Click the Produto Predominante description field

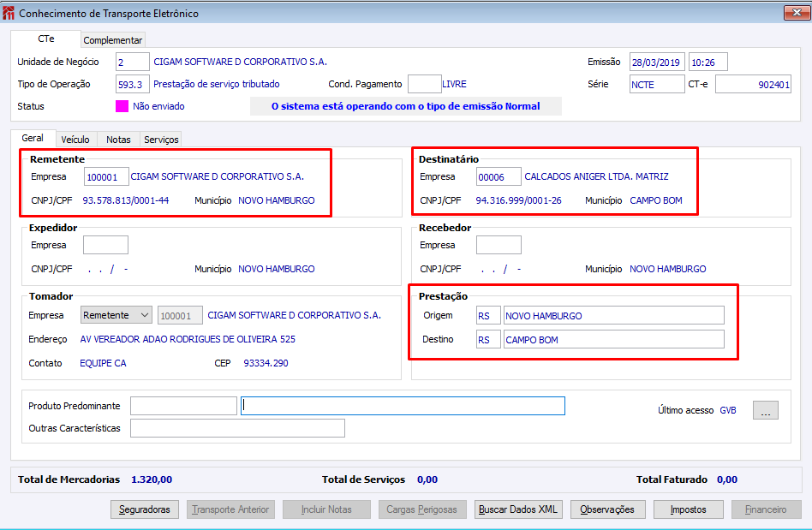click(x=403, y=406)
